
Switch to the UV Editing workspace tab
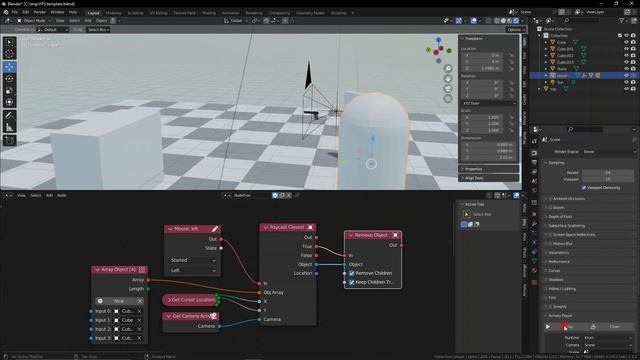point(158,13)
